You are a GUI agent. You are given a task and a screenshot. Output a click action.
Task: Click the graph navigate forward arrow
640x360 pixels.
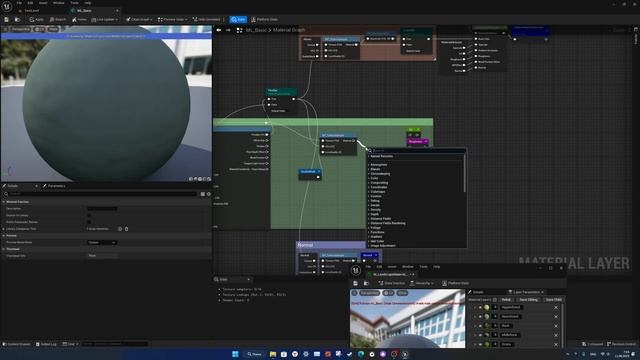click(x=228, y=30)
